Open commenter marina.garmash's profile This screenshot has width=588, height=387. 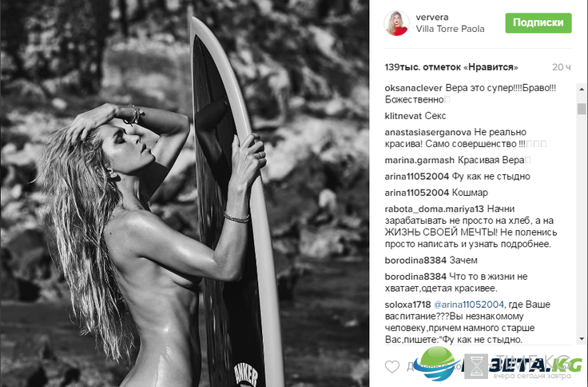coord(419,160)
